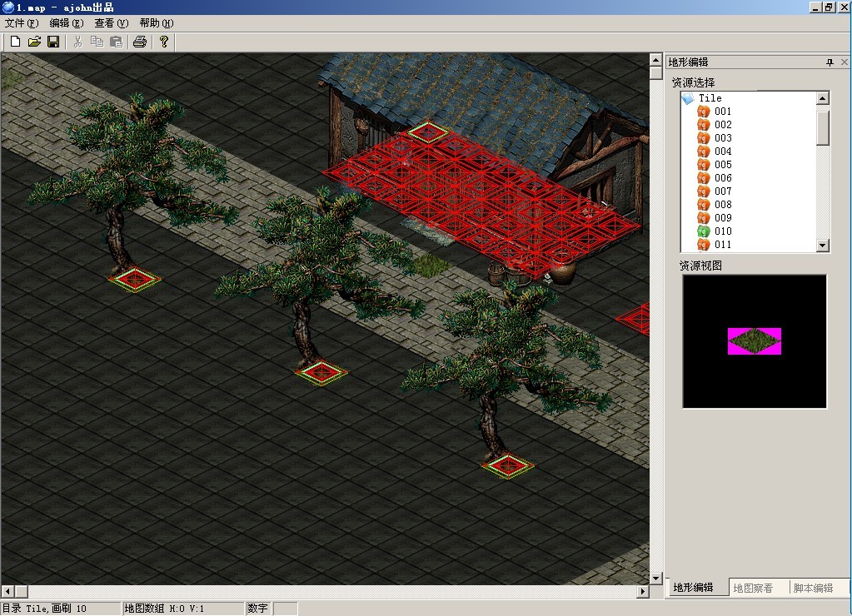Choose tile resource 004

(723, 151)
